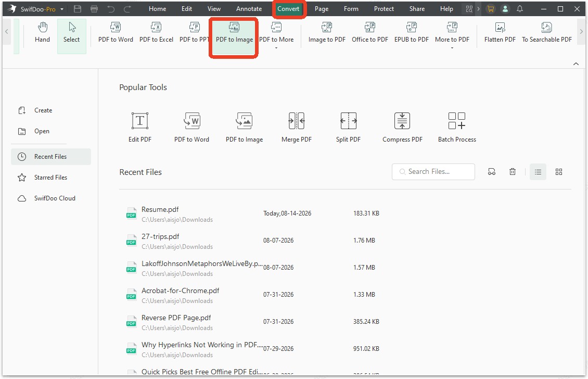Print using the printer icon
Image resolution: width=588 pixels, height=379 pixels.
pyautogui.click(x=94, y=9)
